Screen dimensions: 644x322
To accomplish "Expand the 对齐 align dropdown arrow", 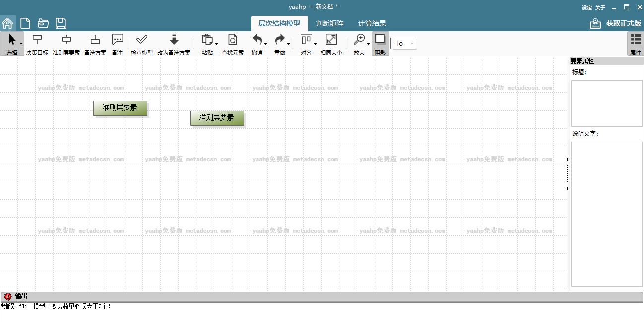I will click(x=316, y=44).
